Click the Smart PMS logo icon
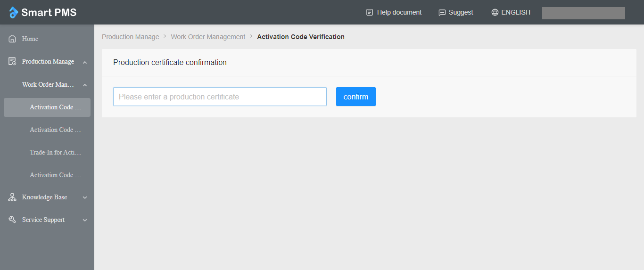The image size is (644, 270). coord(13,13)
